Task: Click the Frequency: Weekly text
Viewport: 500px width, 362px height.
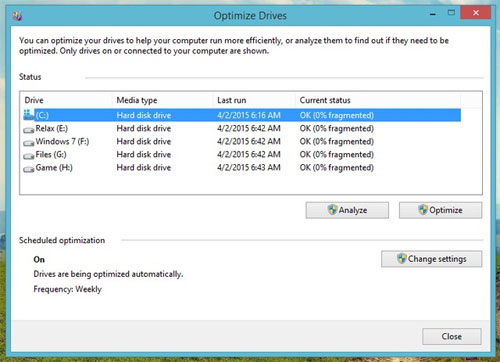Action: point(67,289)
